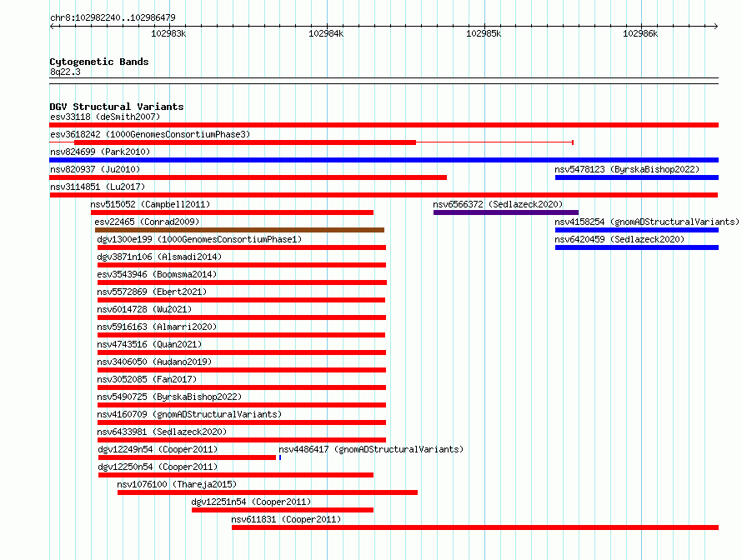Open nsv6566372 (Sedlazeck2020) label
This screenshot has width=742, height=560.
click(x=498, y=204)
